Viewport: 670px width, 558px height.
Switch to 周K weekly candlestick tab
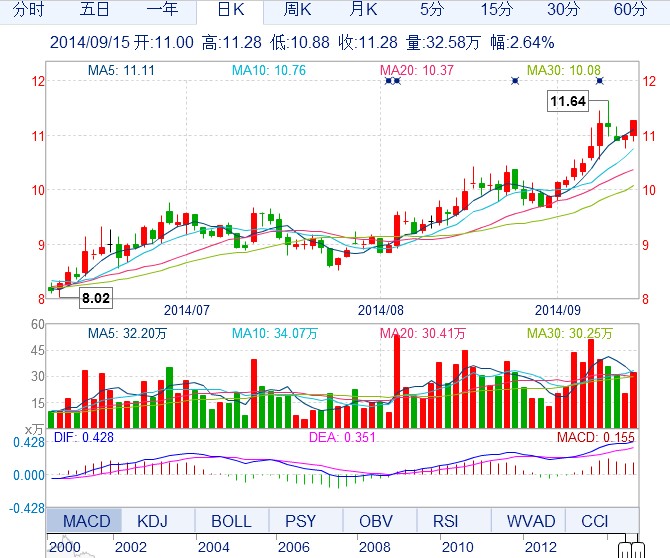coord(298,11)
